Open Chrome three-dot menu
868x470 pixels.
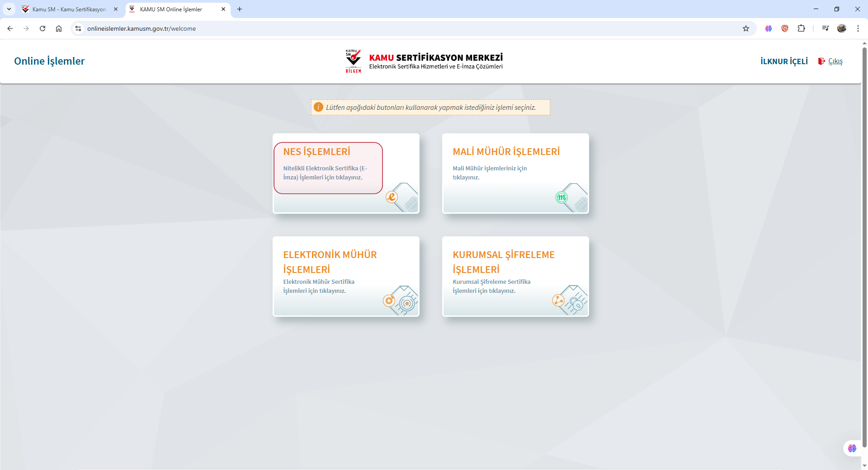(858, 28)
